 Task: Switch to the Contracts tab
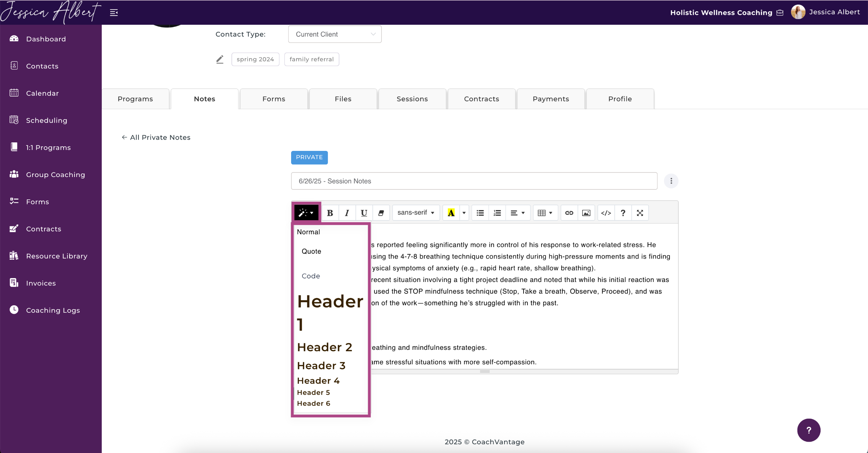(x=482, y=99)
